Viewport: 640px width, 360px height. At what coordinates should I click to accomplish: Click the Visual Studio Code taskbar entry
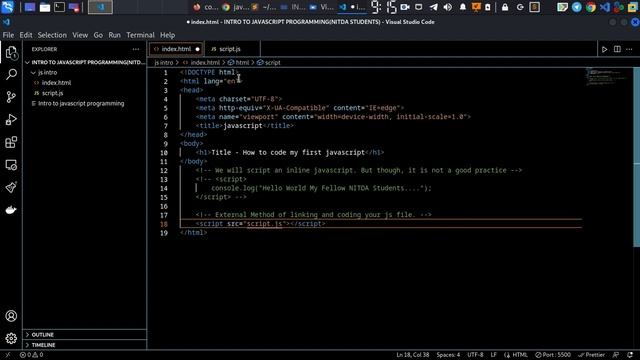[353, 7]
